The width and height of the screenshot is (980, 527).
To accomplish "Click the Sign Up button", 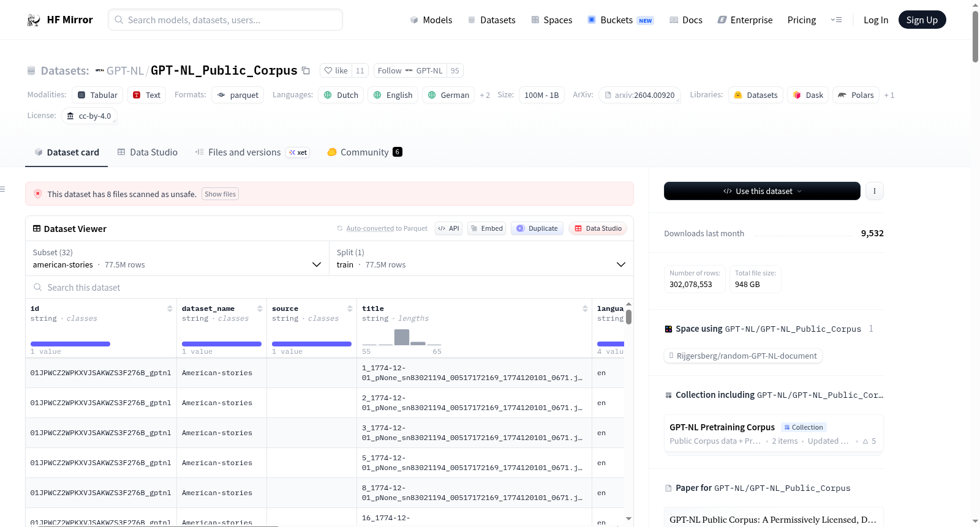I will click(922, 20).
